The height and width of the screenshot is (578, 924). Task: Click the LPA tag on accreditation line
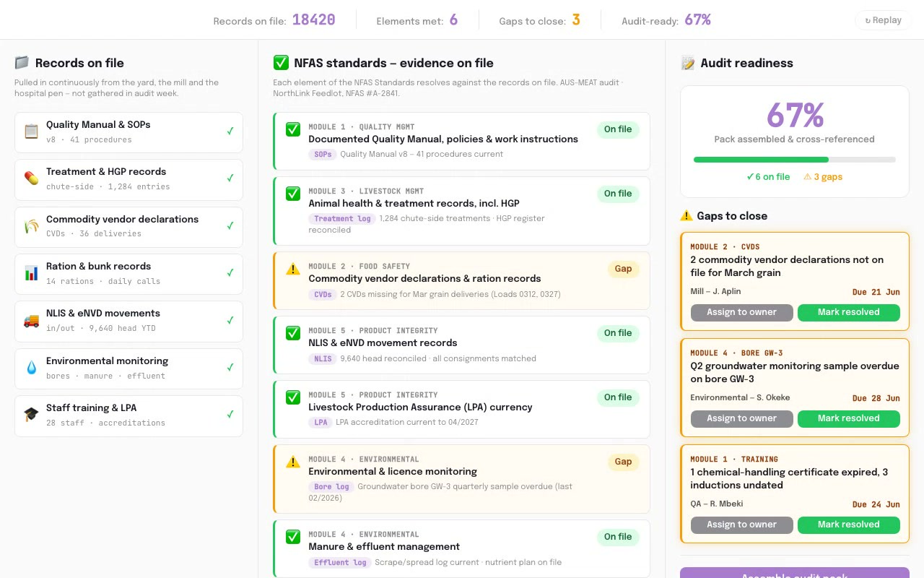pos(321,422)
